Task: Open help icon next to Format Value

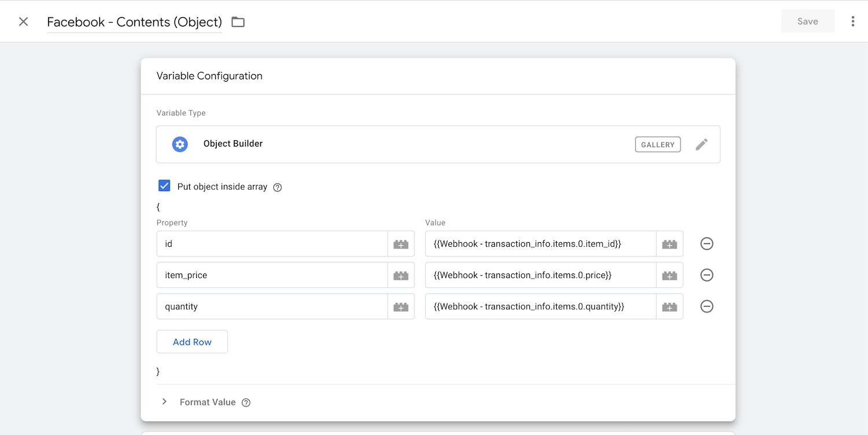Action: coord(246,403)
